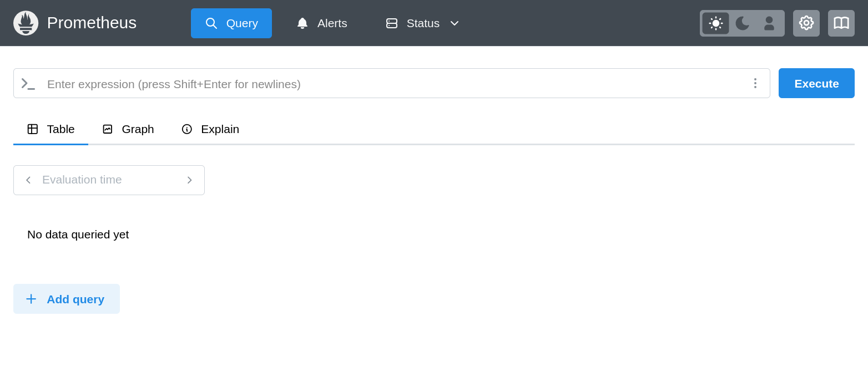Click the info icon on Explain tab
This screenshot has width=868, height=377.
tap(187, 129)
